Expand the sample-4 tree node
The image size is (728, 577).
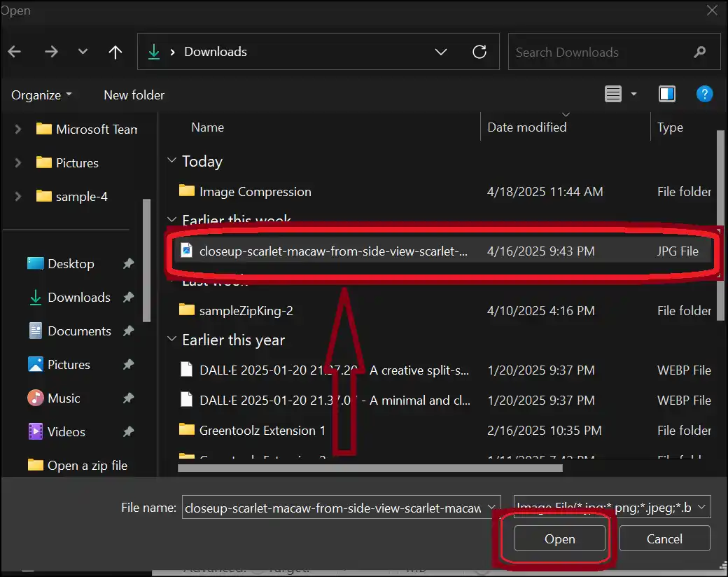pyautogui.click(x=17, y=196)
